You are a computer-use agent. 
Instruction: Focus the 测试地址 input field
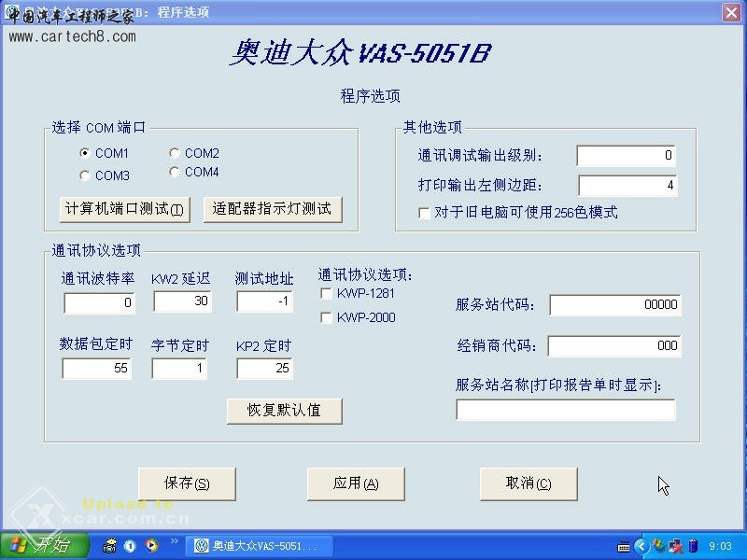point(265,301)
